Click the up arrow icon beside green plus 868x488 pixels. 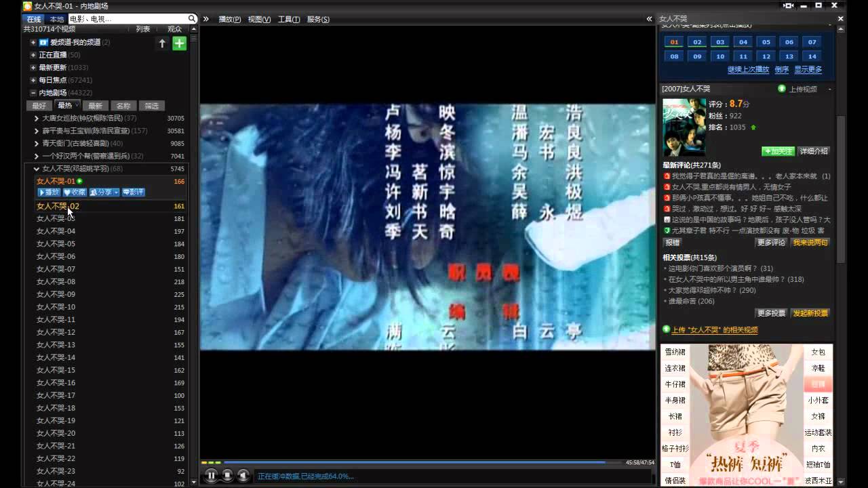coord(162,43)
